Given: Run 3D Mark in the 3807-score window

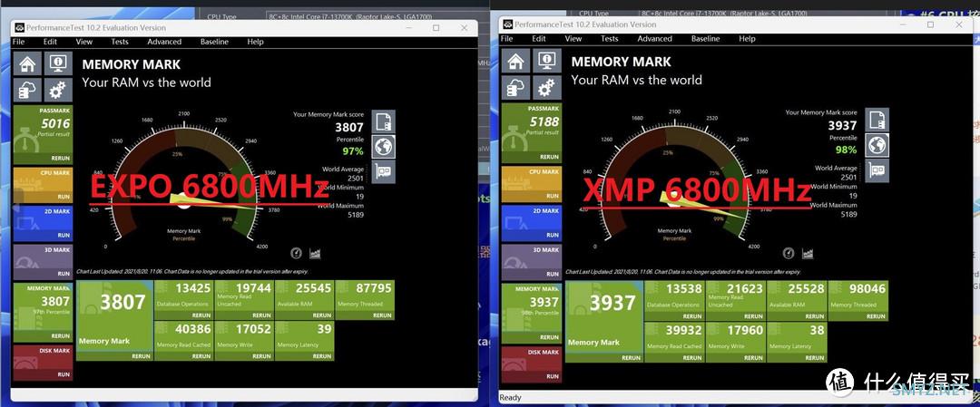Looking at the screenshot, I should click(x=64, y=274).
